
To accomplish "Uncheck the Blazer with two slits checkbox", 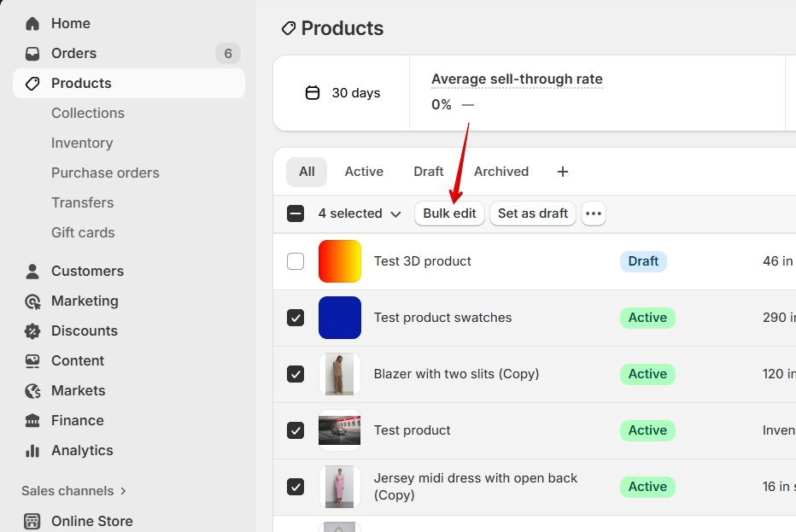I will pyautogui.click(x=296, y=374).
